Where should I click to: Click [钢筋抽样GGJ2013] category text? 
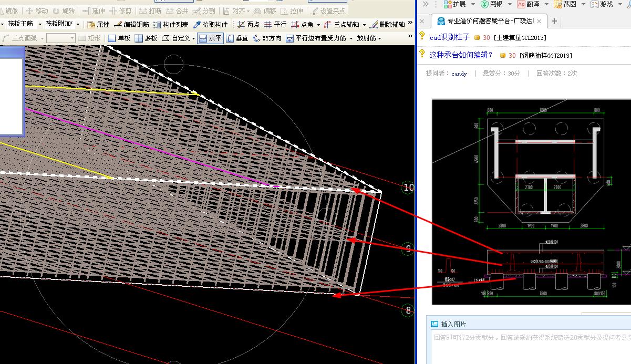(x=545, y=55)
